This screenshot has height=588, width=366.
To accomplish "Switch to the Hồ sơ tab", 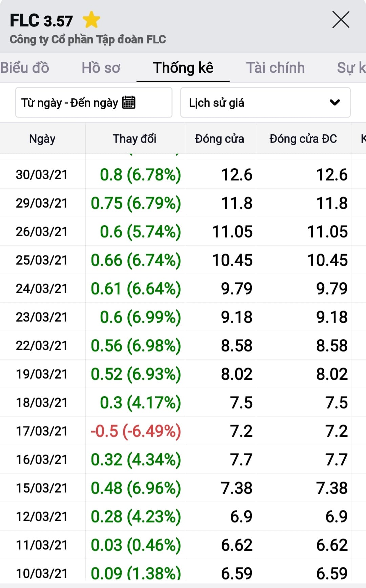I will click(x=101, y=68).
